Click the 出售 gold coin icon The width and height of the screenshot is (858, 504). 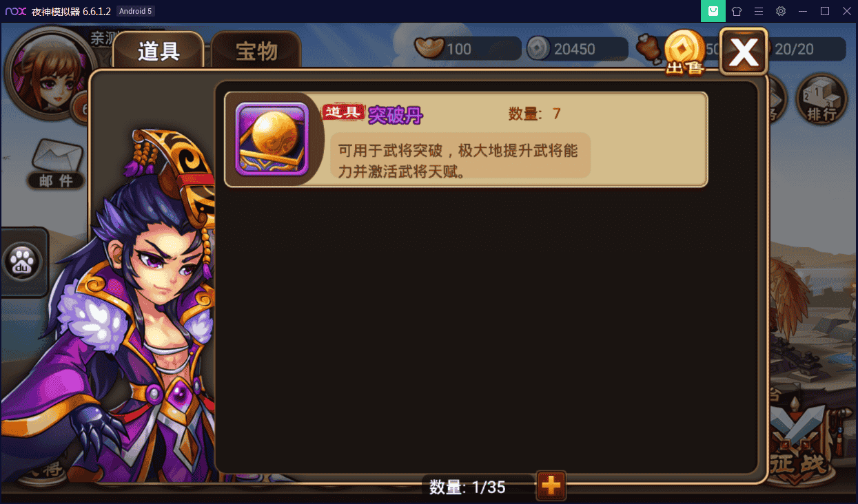click(x=685, y=52)
